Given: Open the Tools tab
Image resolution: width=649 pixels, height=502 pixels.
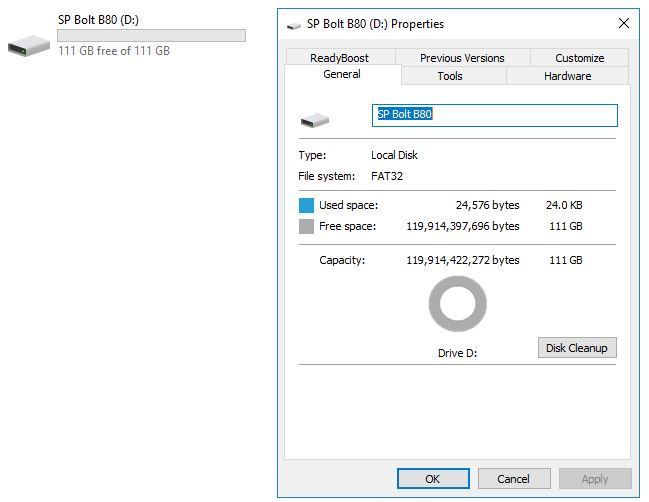Looking at the screenshot, I should click(x=450, y=76).
